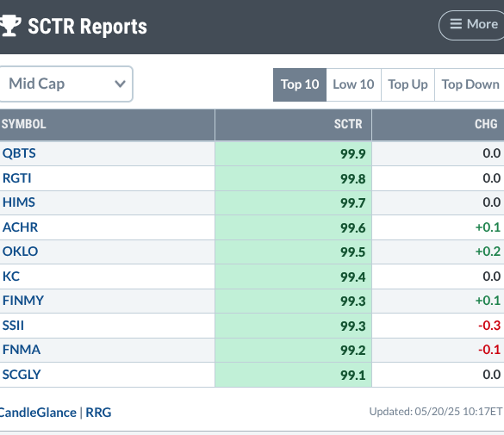The image size is (504, 435).
Task: Open the KC symbol link
Action: (11, 277)
